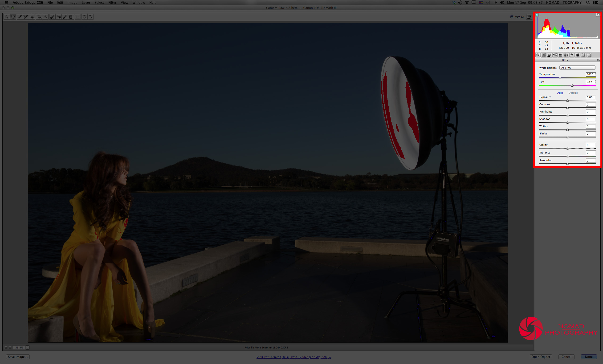This screenshot has height=364, width=603.
Task: Click the Exposure slider handle
Action: tap(567, 101)
